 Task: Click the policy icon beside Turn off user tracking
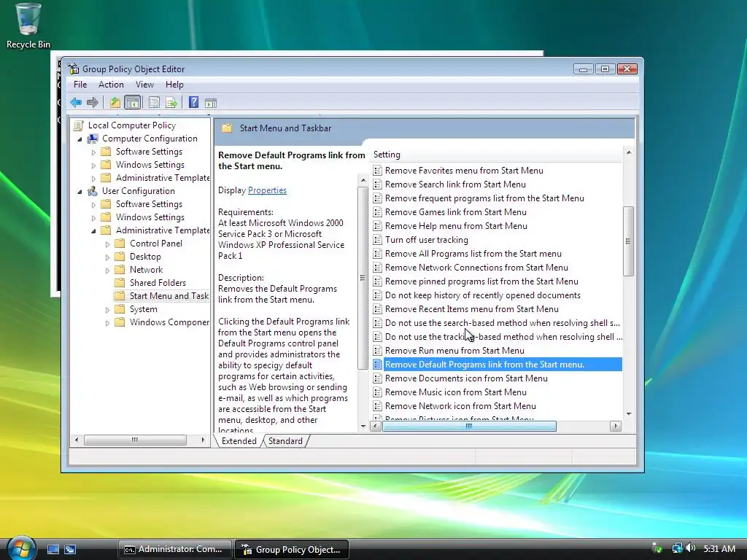pyautogui.click(x=377, y=240)
